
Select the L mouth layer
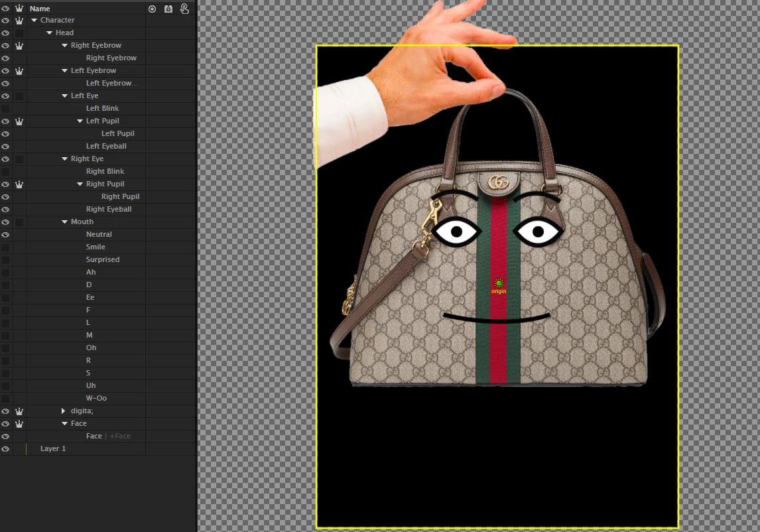[88, 322]
